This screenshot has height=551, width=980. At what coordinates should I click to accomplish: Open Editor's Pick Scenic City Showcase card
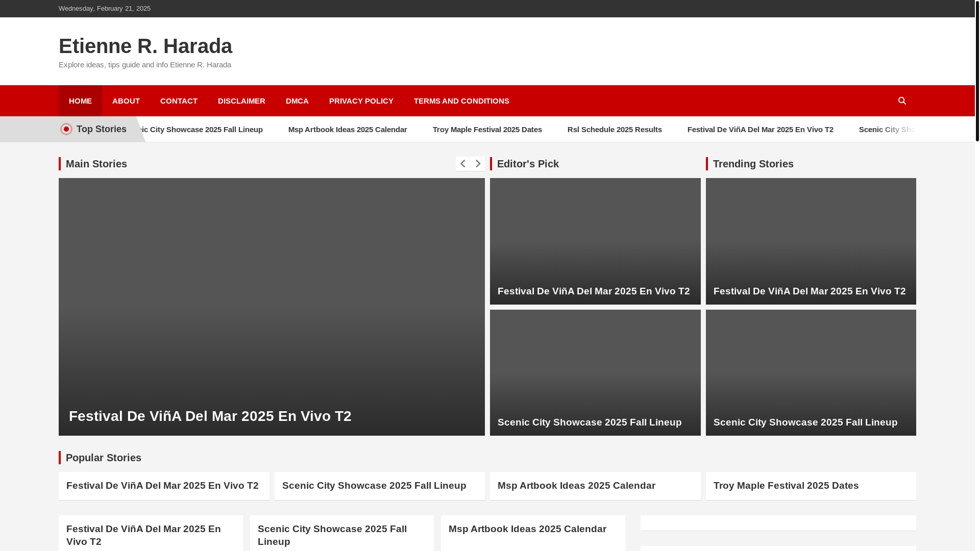[x=595, y=372]
